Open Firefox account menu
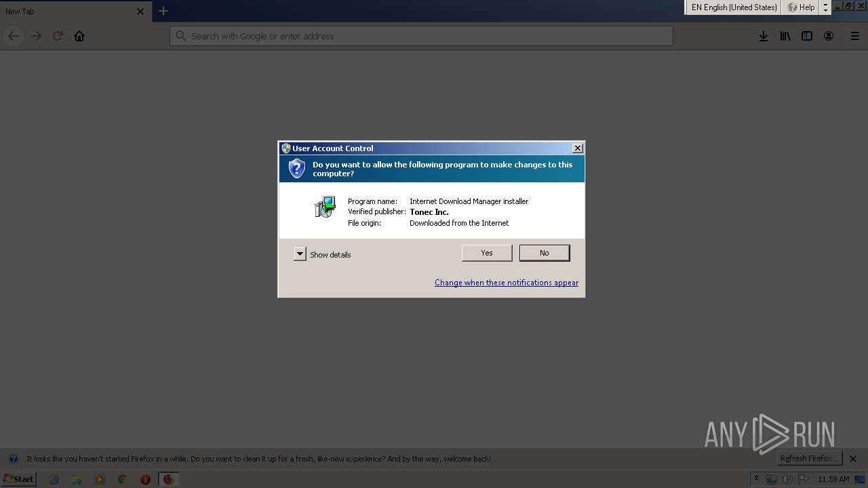This screenshot has height=488, width=868. pos(829,36)
